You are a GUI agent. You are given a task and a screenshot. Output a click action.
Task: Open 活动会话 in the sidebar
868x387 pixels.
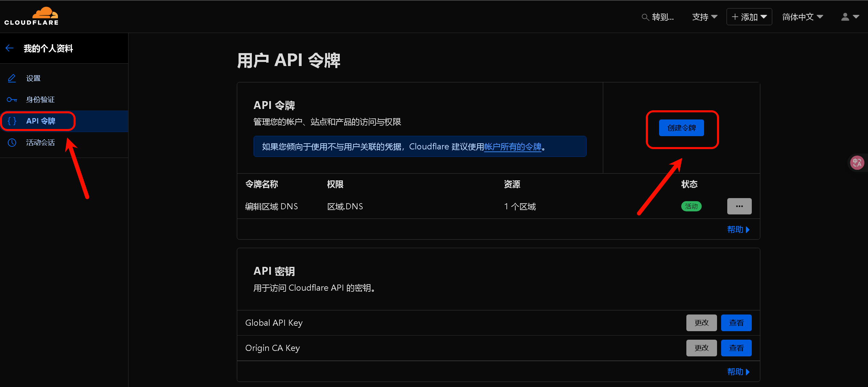64,143
